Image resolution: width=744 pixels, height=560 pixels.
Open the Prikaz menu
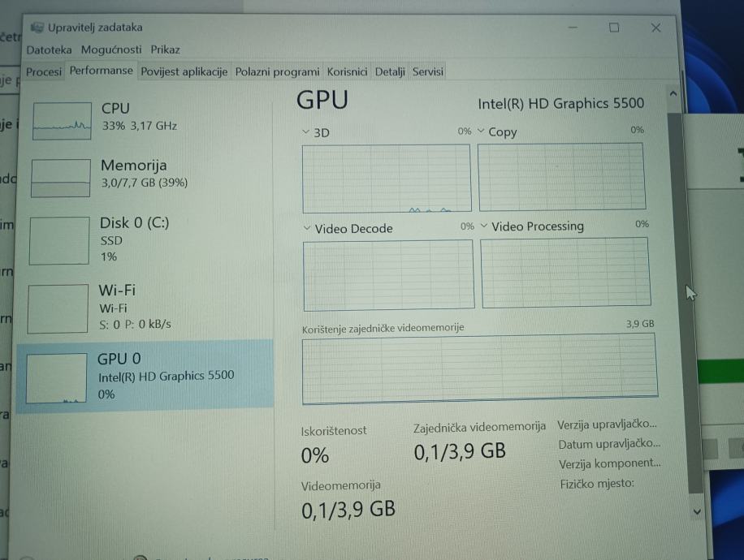165,50
